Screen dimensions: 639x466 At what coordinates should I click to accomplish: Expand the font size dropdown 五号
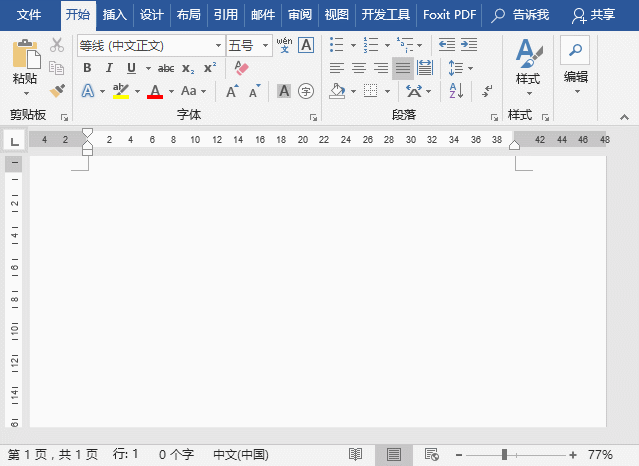pos(265,45)
